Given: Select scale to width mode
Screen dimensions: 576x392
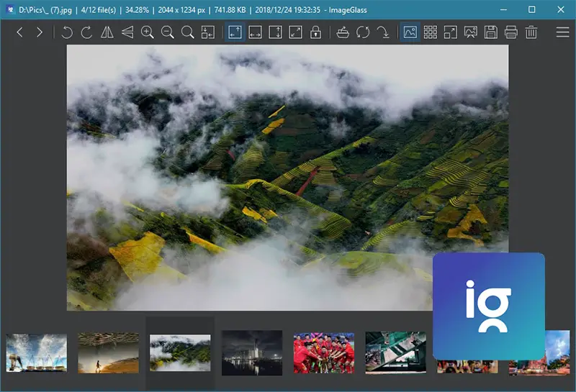Looking at the screenshot, I should (x=256, y=32).
